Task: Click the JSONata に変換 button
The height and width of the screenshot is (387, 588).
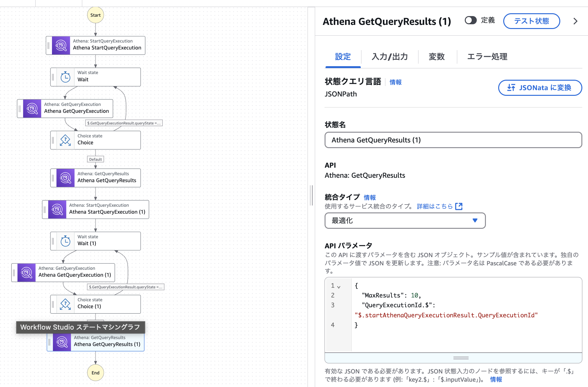Action: click(540, 88)
